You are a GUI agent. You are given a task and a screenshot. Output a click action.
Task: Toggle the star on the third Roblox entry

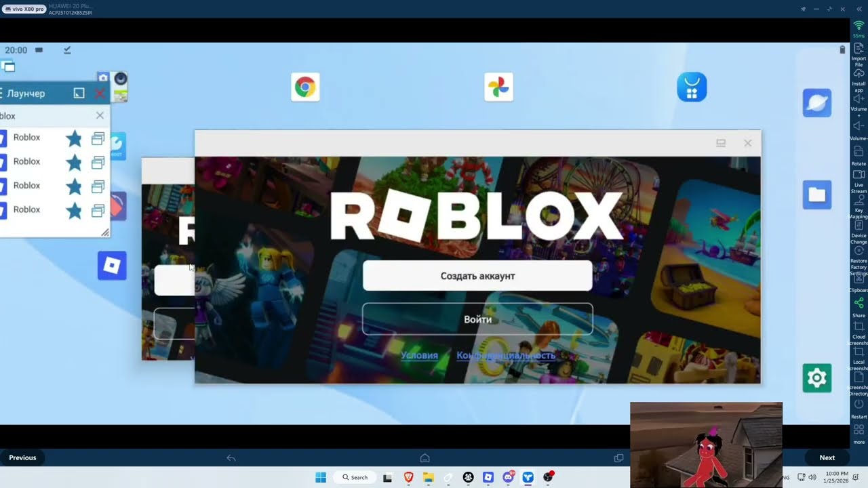[74, 187]
